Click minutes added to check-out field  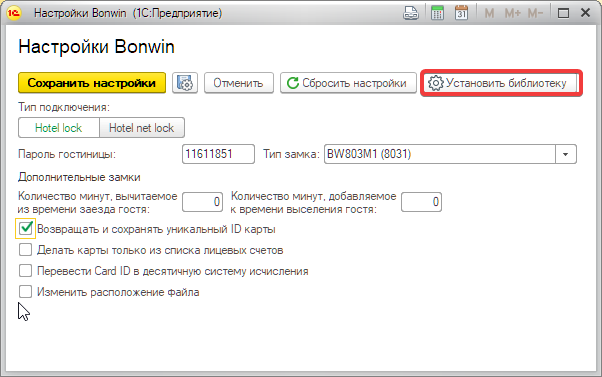(x=421, y=202)
